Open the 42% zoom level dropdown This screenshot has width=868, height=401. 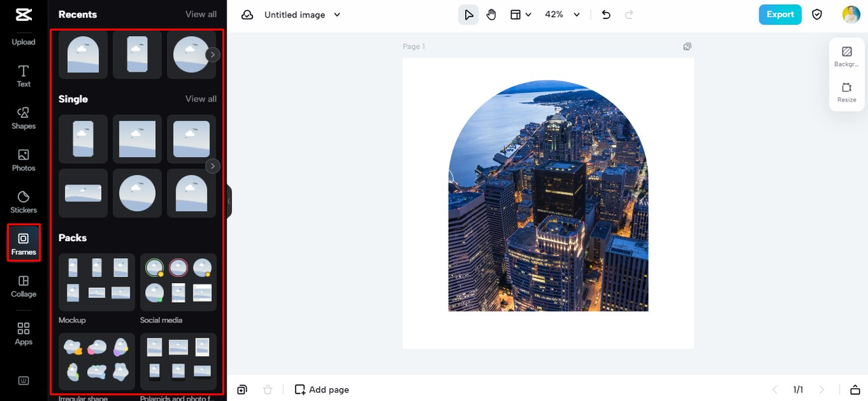click(x=563, y=14)
